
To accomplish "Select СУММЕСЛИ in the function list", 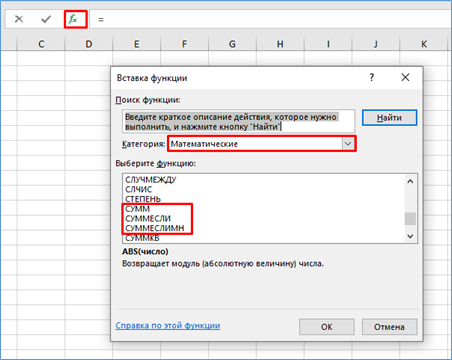I will point(263,219).
